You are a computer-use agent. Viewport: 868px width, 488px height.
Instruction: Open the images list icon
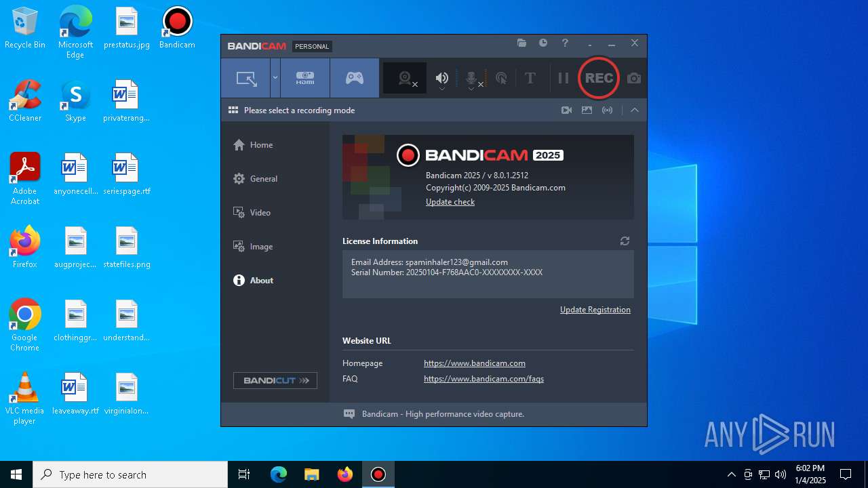[x=587, y=110]
